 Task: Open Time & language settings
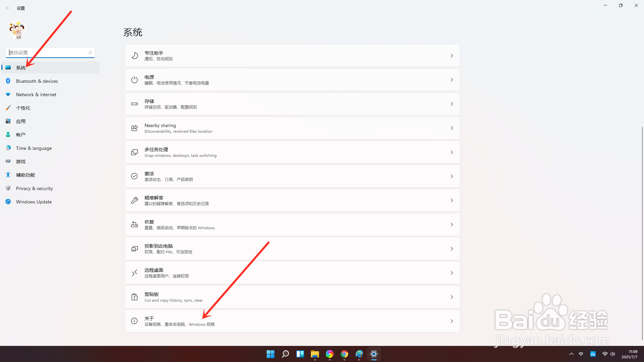pos(50,148)
